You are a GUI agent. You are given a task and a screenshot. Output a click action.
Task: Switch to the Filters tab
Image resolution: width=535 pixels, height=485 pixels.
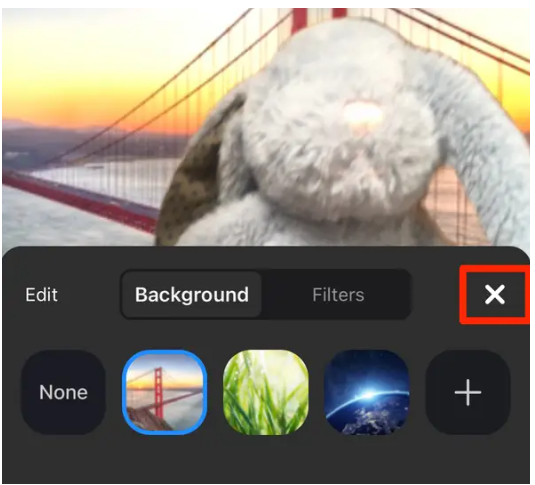tap(338, 295)
